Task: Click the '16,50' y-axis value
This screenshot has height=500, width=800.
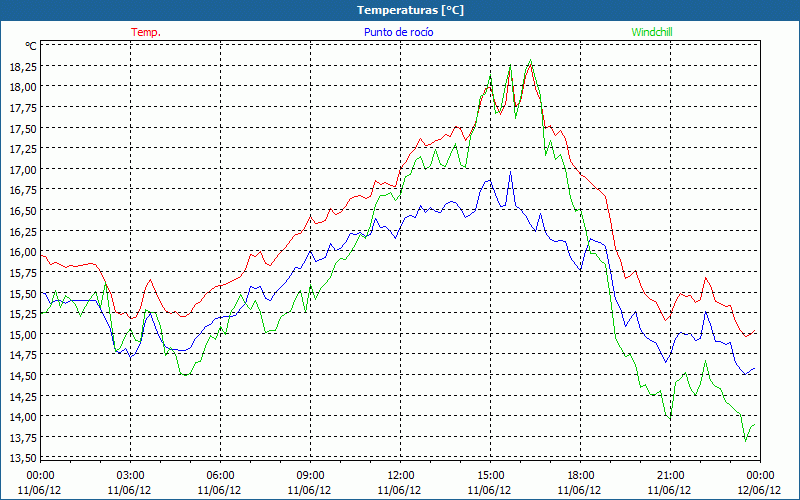Action: tap(23, 211)
